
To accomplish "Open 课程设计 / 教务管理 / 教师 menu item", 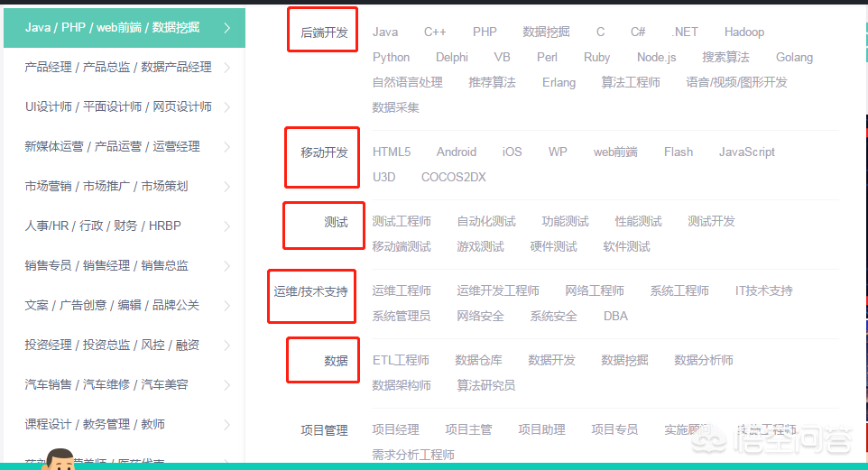I will click(95, 424).
